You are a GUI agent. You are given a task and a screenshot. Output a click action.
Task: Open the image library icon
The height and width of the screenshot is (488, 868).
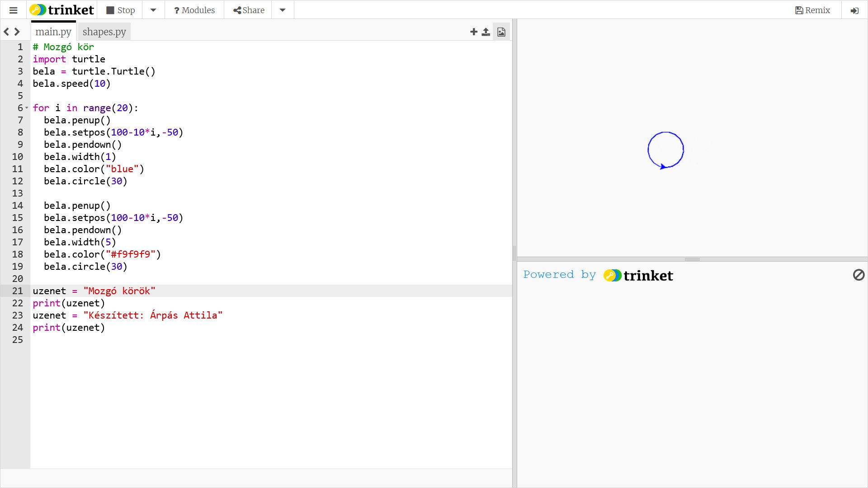click(x=501, y=32)
